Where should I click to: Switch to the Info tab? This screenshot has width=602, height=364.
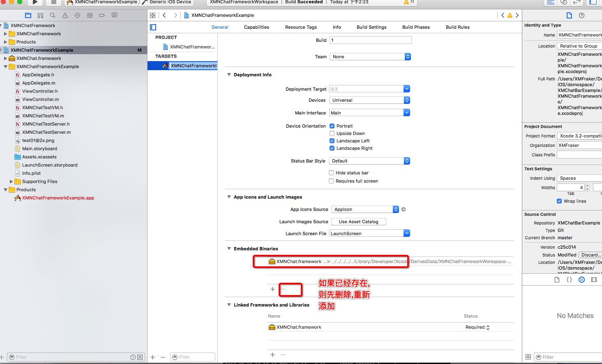click(337, 27)
